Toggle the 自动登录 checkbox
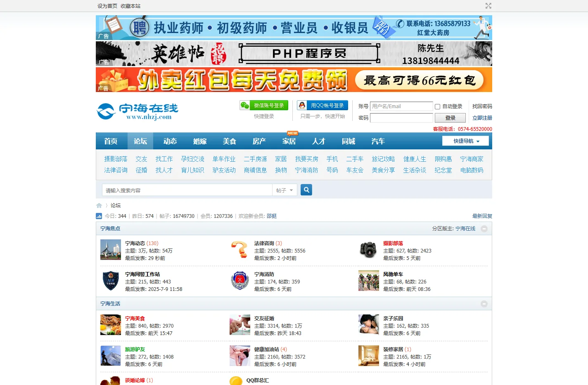This screenshot has height=385, width=588. (437, 106)
